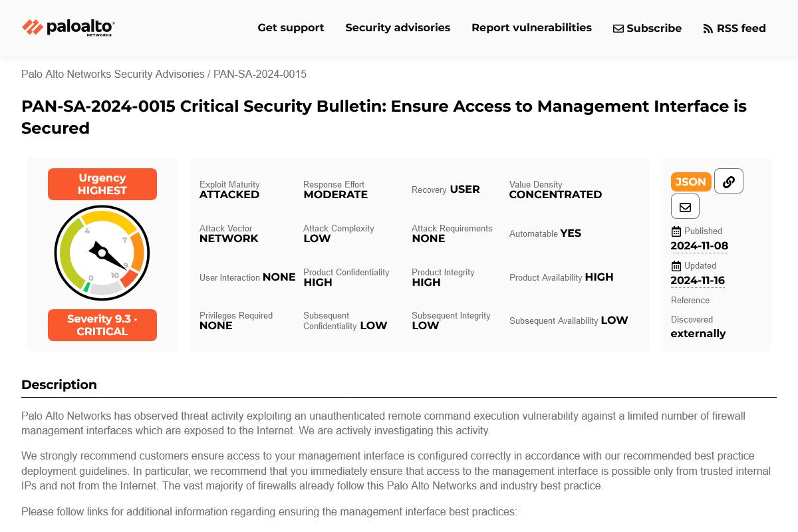Click the Automatable YES metric
Screen dimensions: 798x532
[545, 233]
